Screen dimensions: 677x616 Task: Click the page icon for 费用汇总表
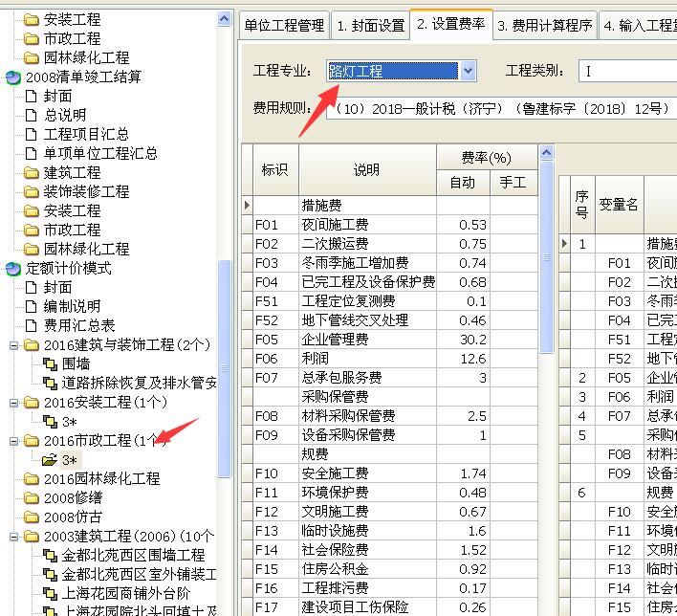pos(32,325)
